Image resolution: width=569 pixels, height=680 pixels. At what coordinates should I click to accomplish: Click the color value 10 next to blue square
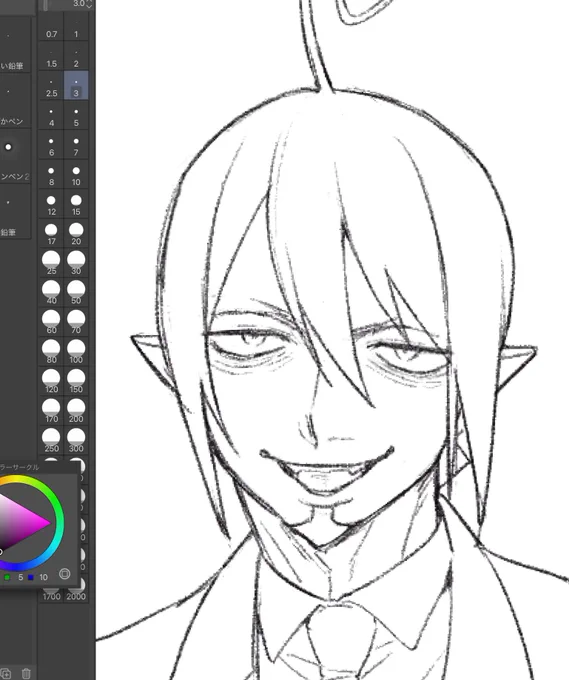pyautogui.click(x=43, y=577)
